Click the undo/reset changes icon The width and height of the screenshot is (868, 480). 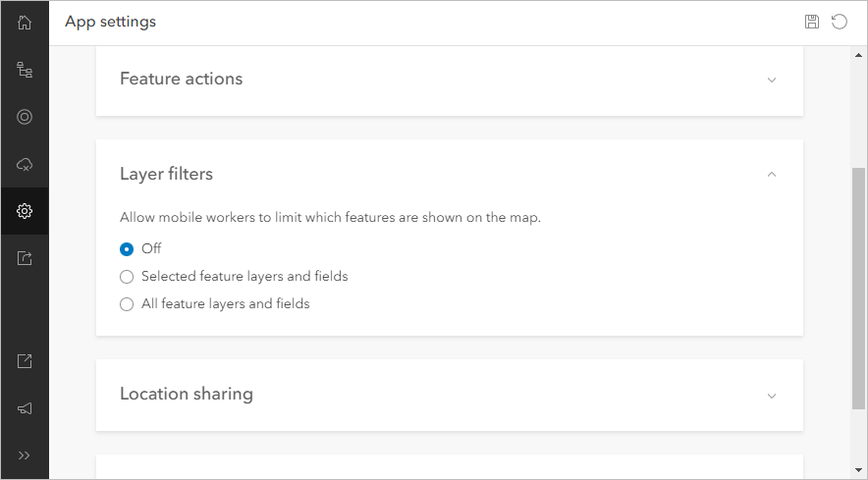840,22
